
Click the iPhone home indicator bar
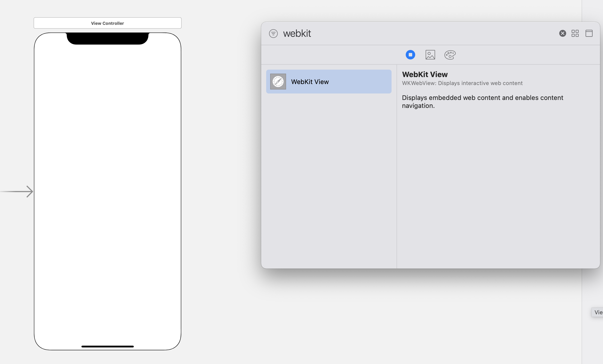(x=107, y=346)
